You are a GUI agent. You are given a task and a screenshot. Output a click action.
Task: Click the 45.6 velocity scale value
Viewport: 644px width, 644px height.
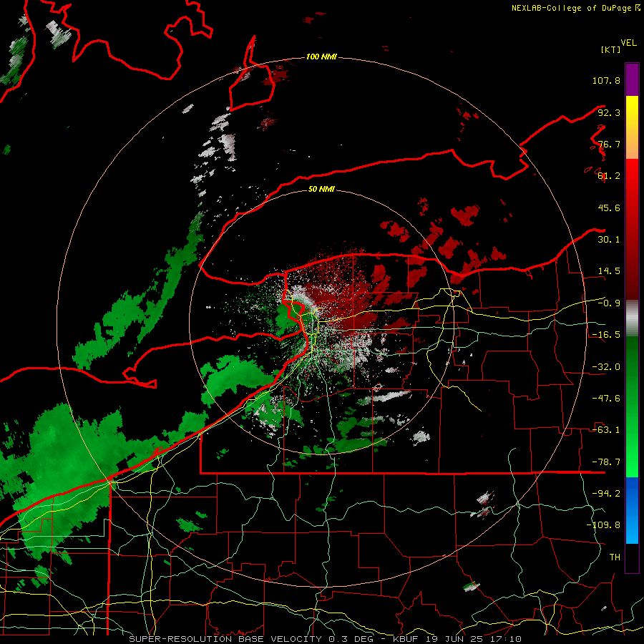tap(609, 208)
